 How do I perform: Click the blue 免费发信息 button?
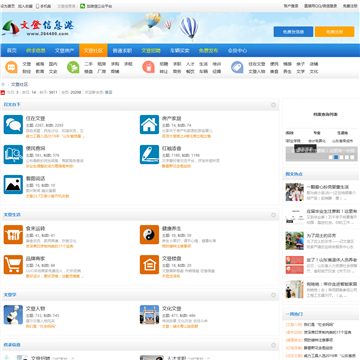293,32
